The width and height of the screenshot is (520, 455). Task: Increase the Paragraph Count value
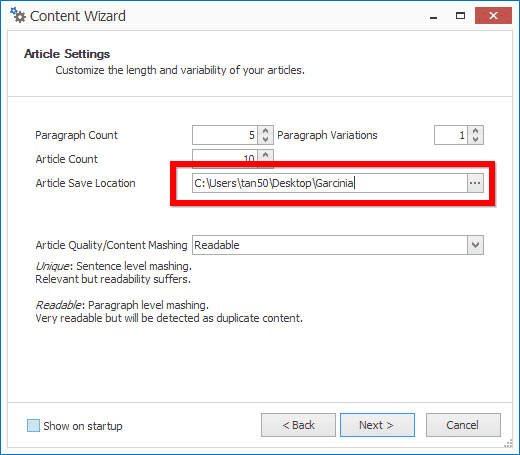point(265,131)
